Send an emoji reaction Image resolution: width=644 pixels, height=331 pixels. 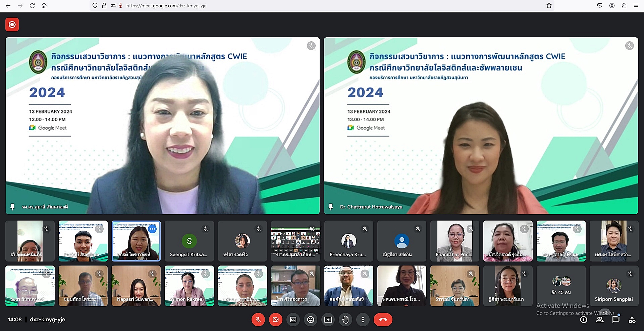311,320
